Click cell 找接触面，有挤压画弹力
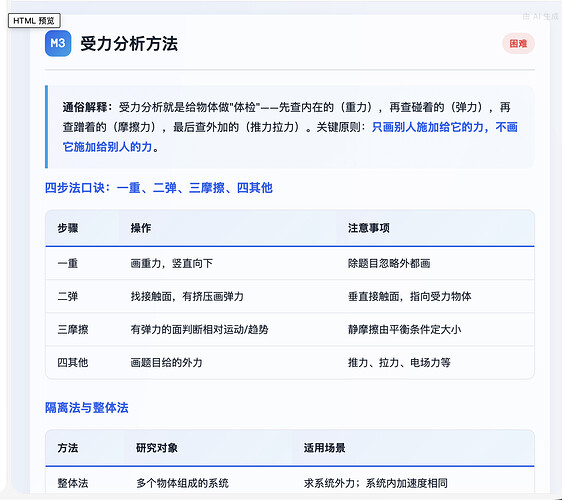This screenshot has width=562, height=500. (x=187, y=296)
